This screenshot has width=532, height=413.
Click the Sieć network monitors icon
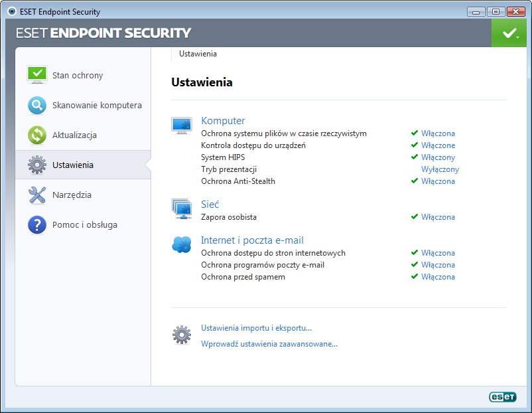click(x=182, y=209)
